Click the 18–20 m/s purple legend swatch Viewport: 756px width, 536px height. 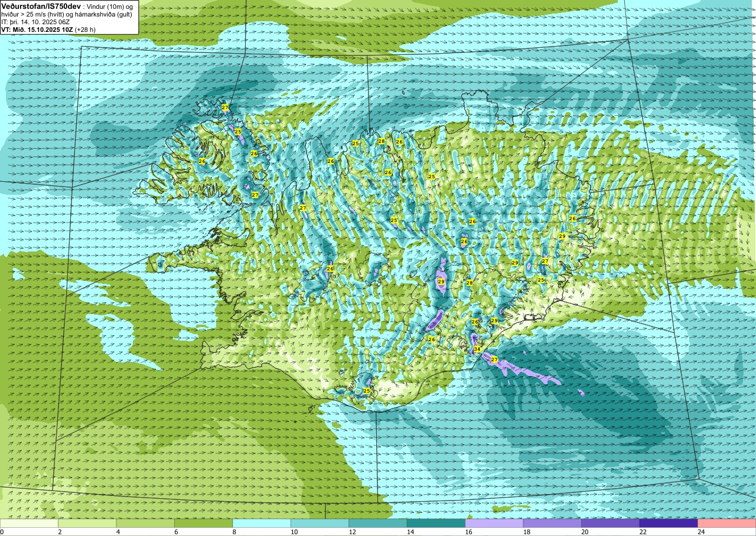tap(552, 523)
